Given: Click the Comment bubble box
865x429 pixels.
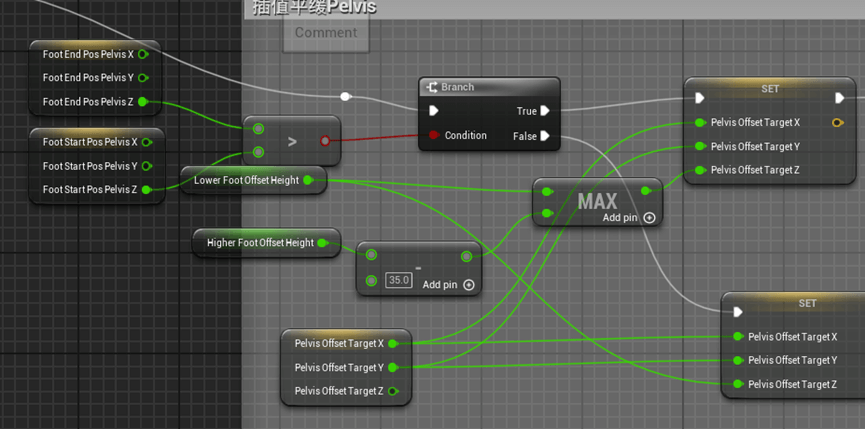Looking at the screenshot, I should (x=326, y=33).
